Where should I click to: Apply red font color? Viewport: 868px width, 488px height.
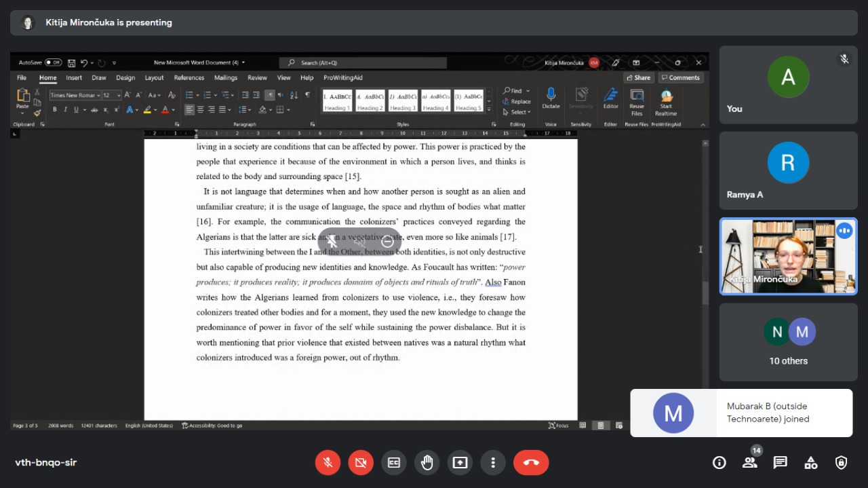[x=165, y=109]
